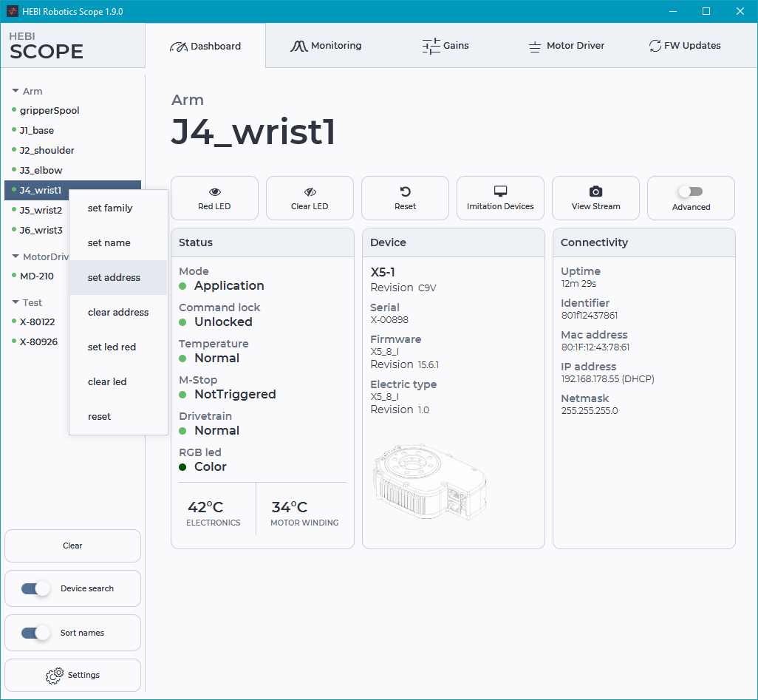Switch to the Monitoring tab
The width and height of the screenshot is (758, 700).
326,46
